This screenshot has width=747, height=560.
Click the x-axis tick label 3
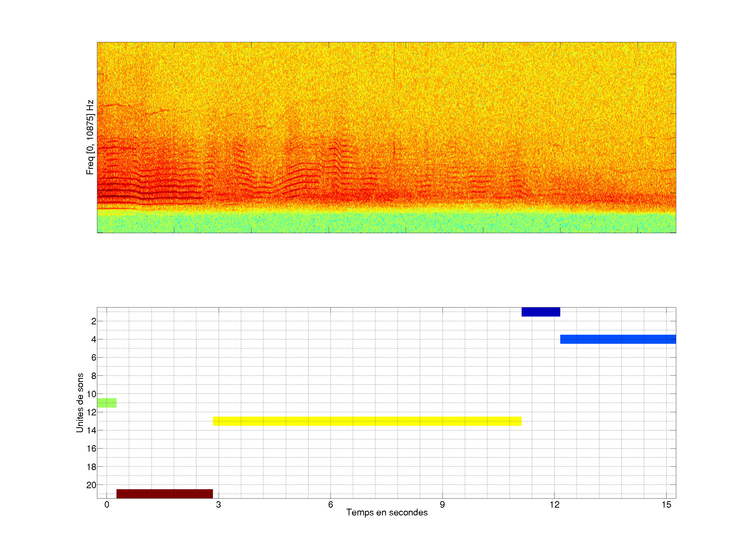[218, 505]
